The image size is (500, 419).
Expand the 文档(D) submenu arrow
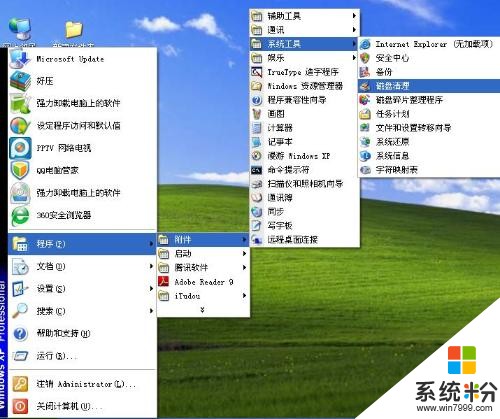(x=151, y=266)
